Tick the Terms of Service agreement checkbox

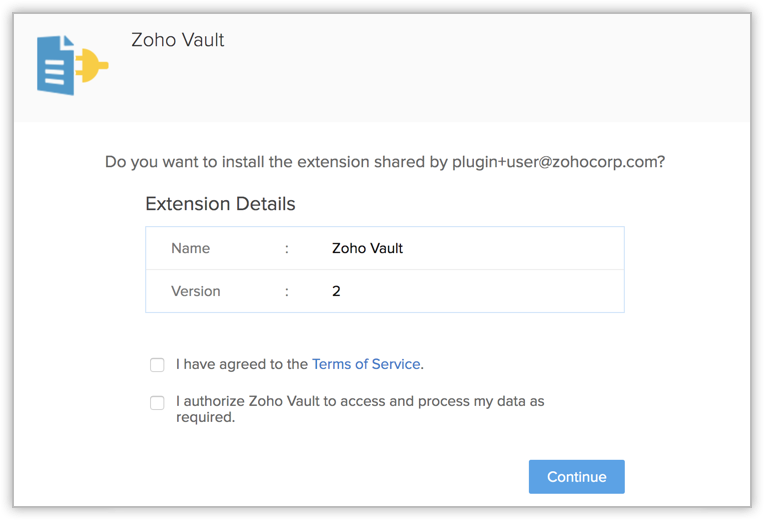157,365
